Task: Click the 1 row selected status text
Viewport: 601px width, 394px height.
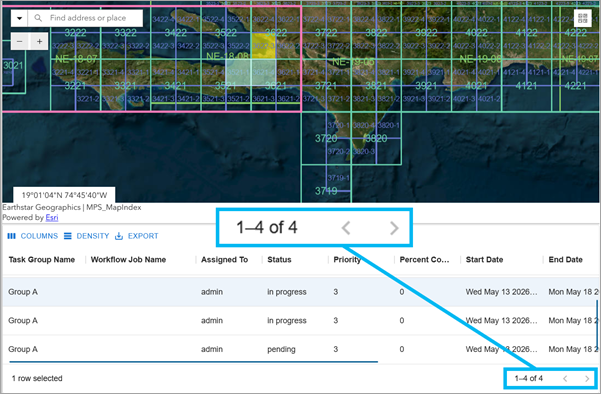Action: [x=37, y=379]
